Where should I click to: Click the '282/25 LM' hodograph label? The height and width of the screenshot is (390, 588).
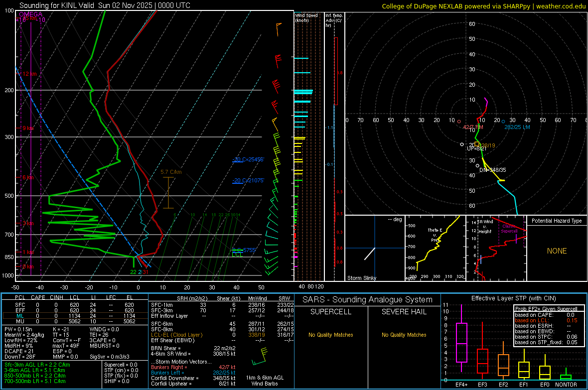tap(517, 127)
